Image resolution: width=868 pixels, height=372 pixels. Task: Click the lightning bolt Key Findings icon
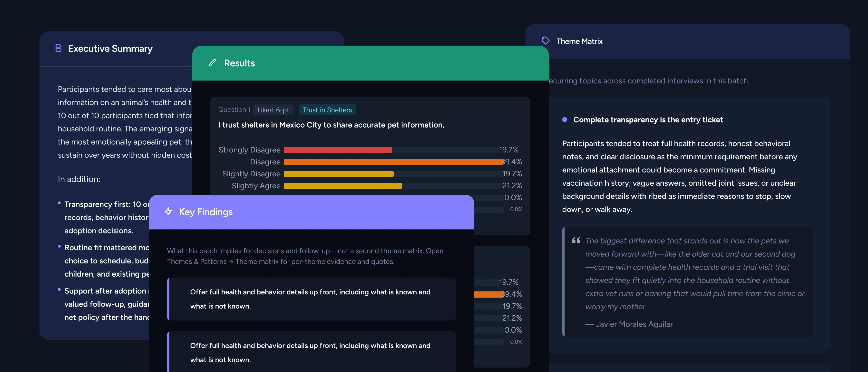pyautogui.click(x=168, y=211)
